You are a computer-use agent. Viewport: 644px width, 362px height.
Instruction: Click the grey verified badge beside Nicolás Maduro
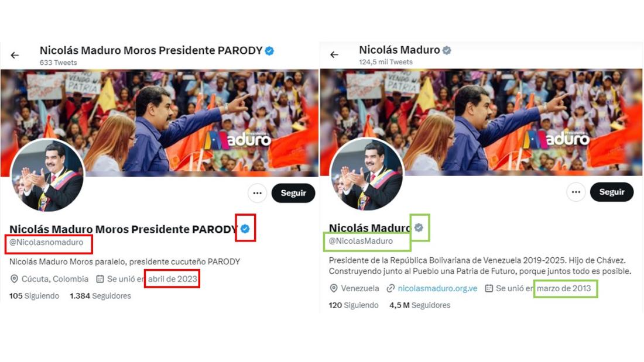(419, 227)
